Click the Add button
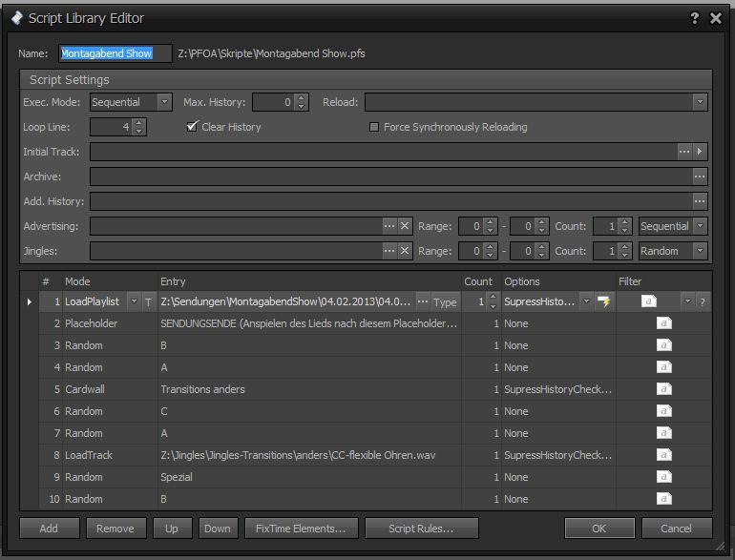735x560 pixels. point(50,529)
